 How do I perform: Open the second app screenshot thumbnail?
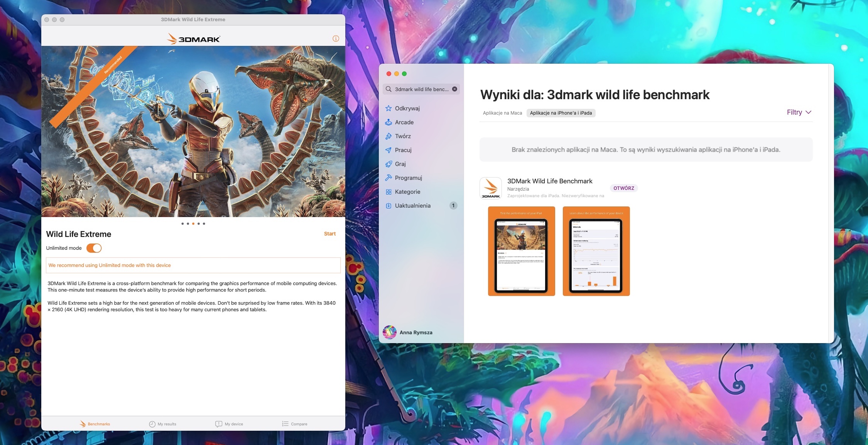pyautogui.click(x=596, y=251)
